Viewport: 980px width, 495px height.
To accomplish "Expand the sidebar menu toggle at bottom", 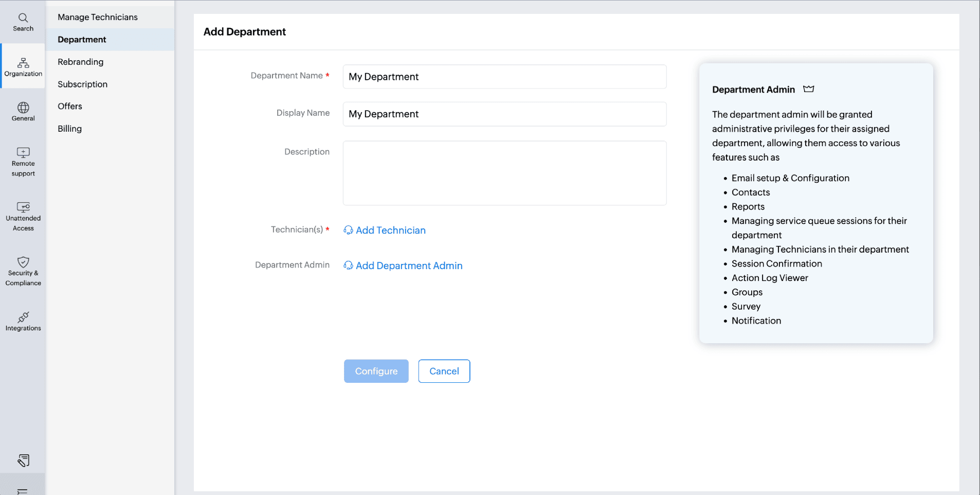I will (23, 491).
